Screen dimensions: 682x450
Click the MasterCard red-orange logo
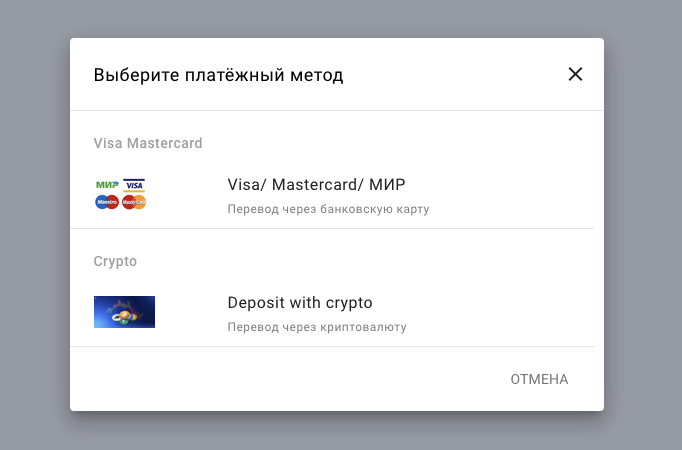click(134, 202)
